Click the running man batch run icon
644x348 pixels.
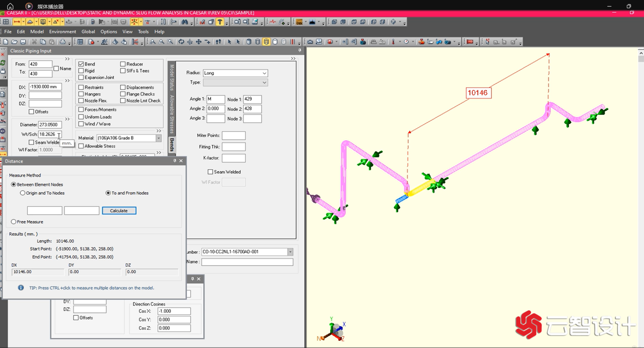click(105, 42)
